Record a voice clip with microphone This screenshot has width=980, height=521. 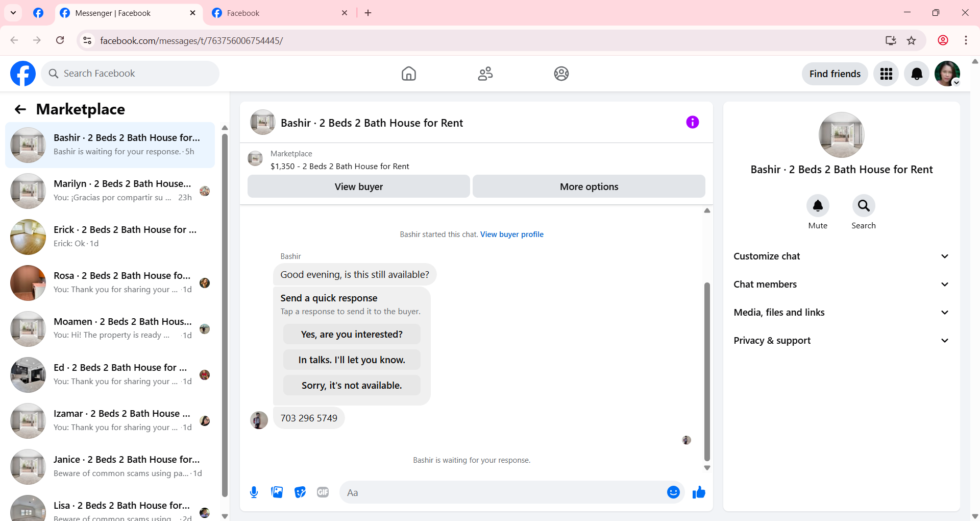[254, 492]
